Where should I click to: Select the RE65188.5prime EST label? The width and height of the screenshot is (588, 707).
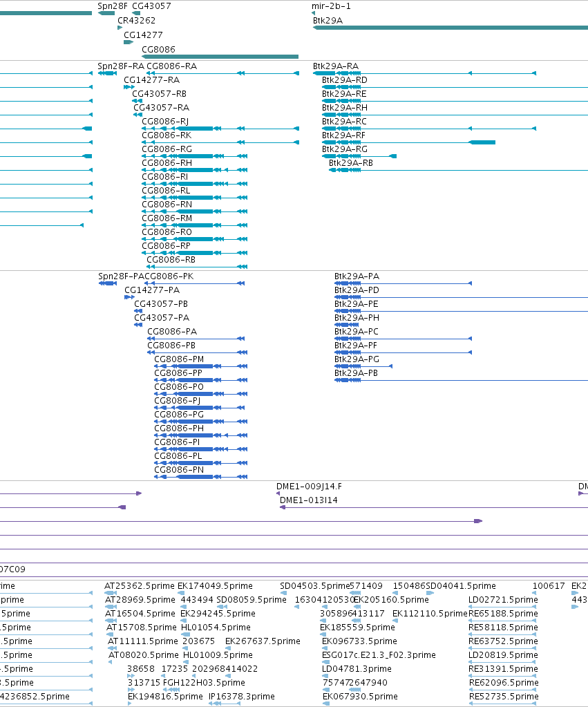pos(503,614)
